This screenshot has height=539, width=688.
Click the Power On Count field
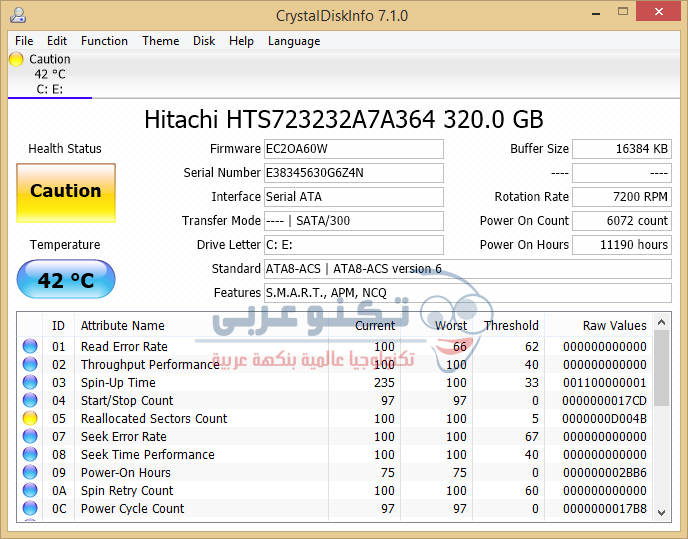(x=622, y=221)
